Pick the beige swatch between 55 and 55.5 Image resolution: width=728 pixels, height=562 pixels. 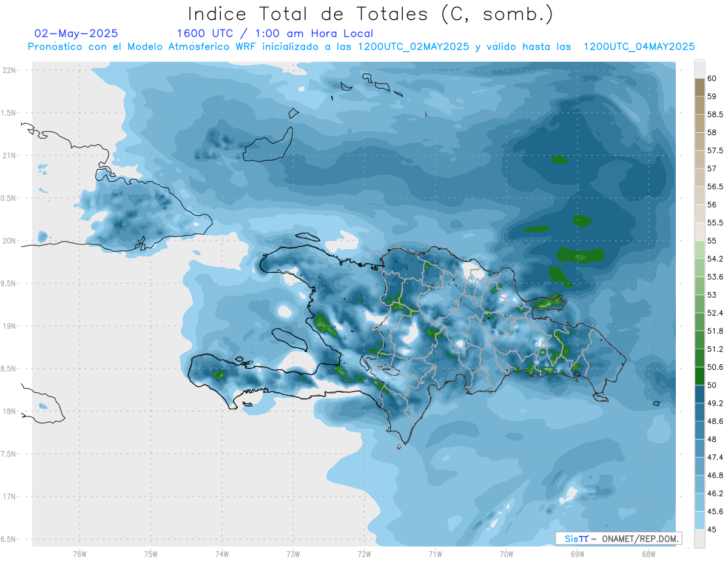coord(699,232)
